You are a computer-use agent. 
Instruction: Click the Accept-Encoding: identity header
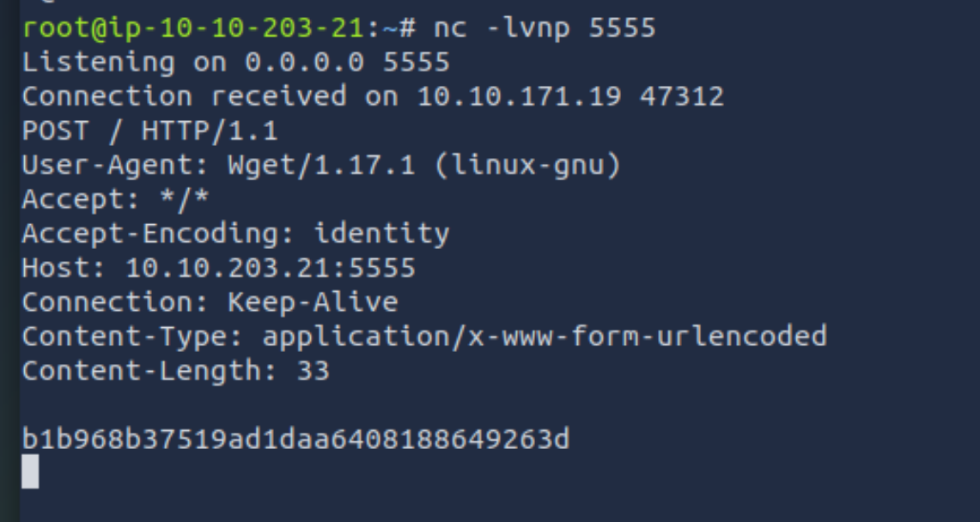click(x=235, y=234)
